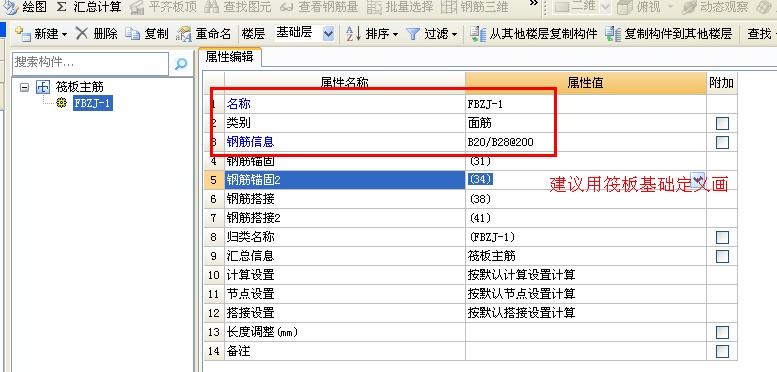The image size is (777, 372).
Task: Select the 计算设置 property name
Action: click(x=250, y=275)
